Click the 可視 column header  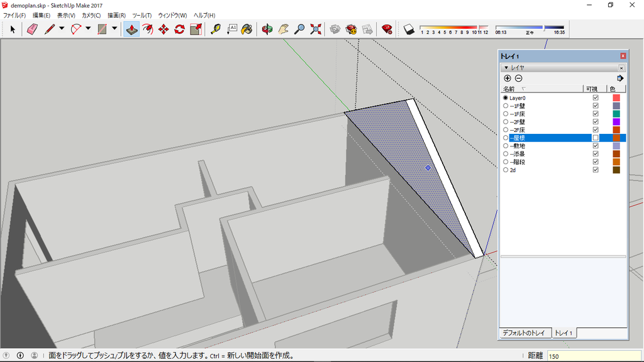click(x=595, y=89)
